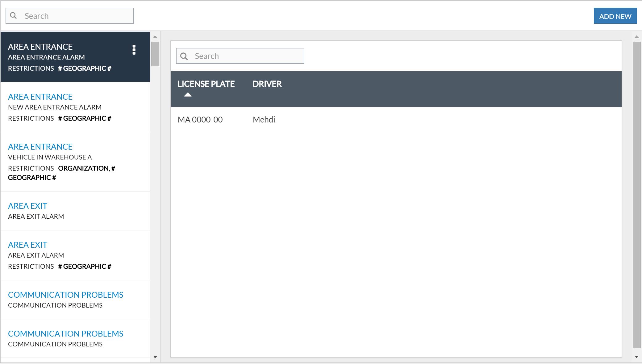Toggle License Plate ascending sort arrow
642x364 pixels.
click(188, 95)
